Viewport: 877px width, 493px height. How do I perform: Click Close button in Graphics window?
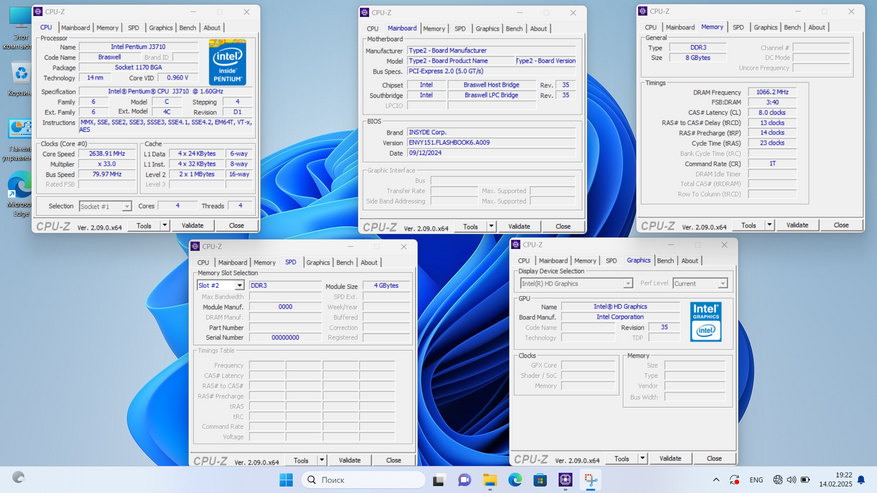coord(713,458)
